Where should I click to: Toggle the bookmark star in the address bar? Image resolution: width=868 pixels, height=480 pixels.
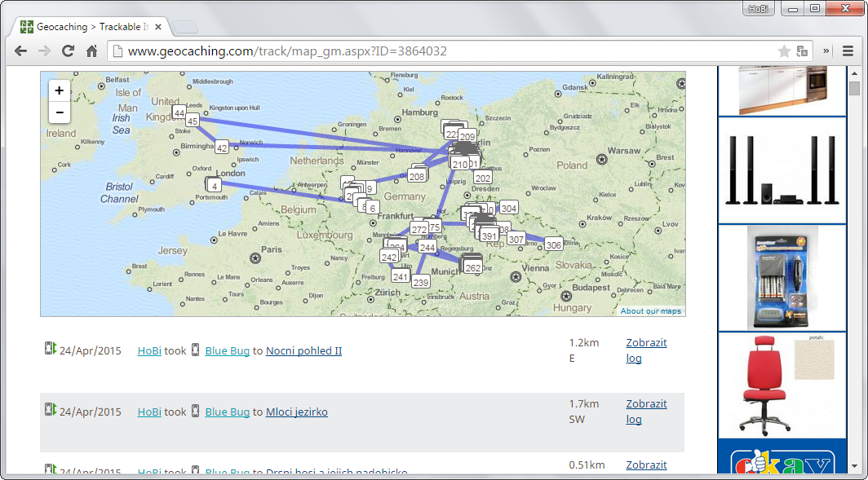pyautogui.click(x=784, y=50)
